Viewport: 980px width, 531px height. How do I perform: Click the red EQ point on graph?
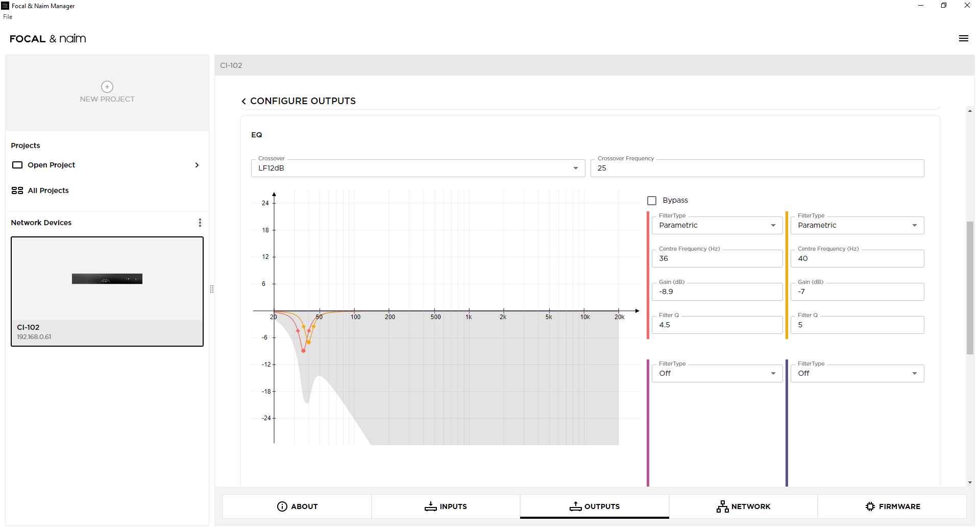[x=303, y=351]
